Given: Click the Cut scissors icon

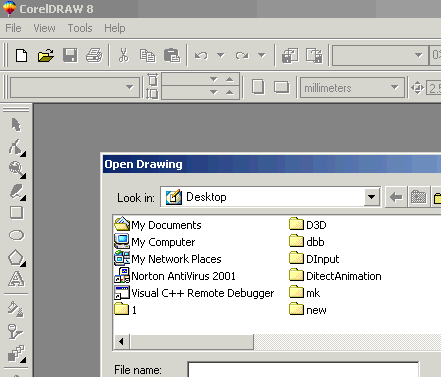Looking at the screenshot, I should pos(123,55).
